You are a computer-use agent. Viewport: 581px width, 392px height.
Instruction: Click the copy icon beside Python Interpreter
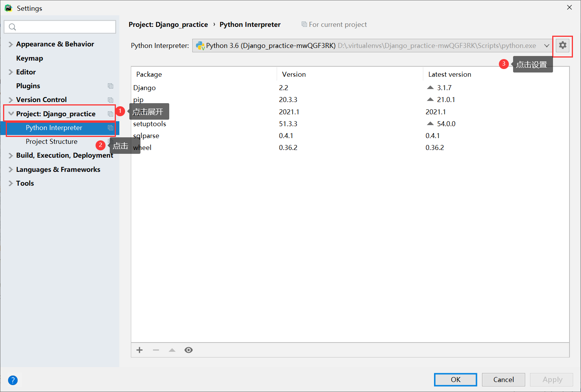(111, 128)
